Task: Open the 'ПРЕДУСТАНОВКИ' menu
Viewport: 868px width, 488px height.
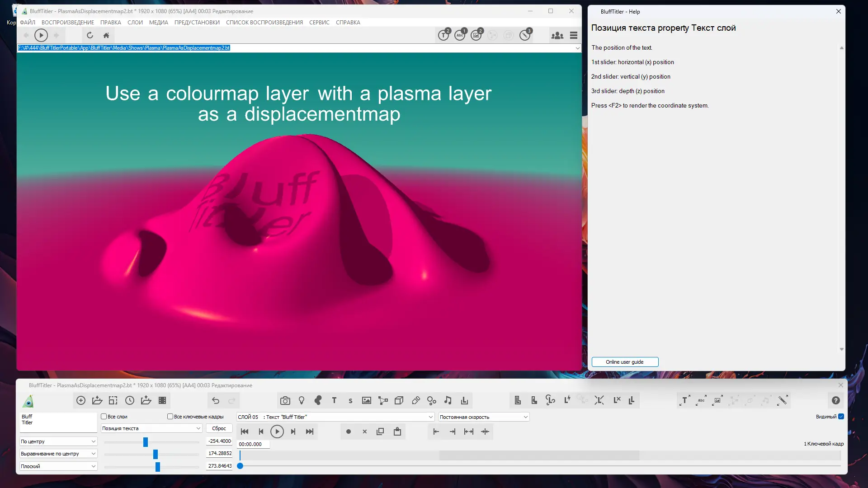Action: point(197,23)
